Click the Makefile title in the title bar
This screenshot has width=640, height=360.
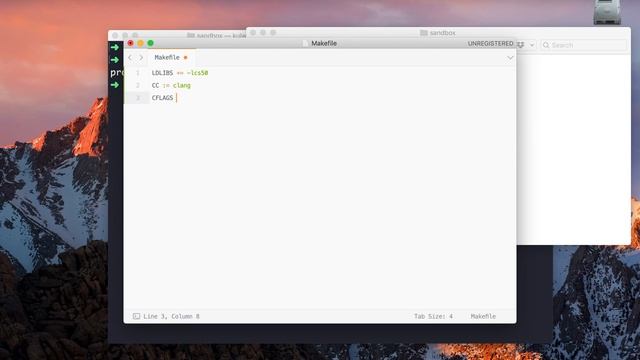(x=324, y=43)
